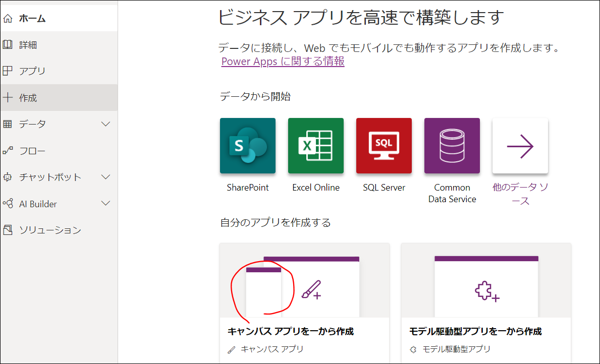600x364 pixels.
Task: Click the table icon beside データ
Action: coord(8,124)
